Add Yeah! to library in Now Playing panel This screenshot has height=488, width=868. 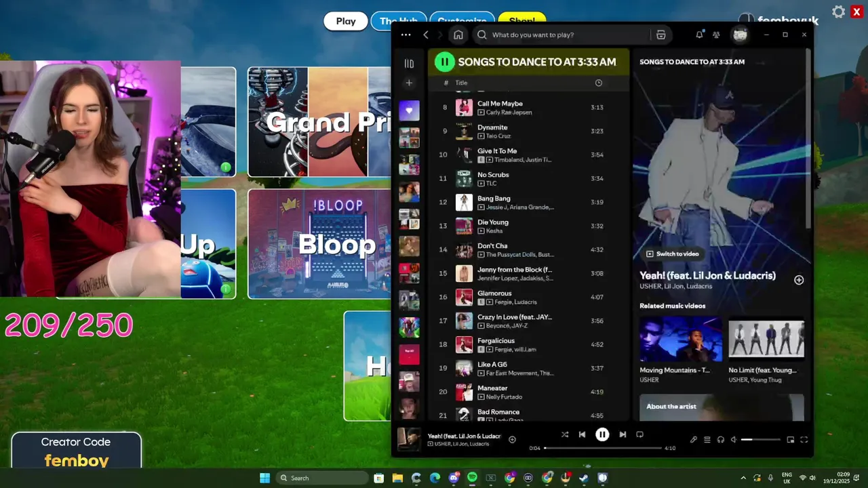click(x=799, y=280)
